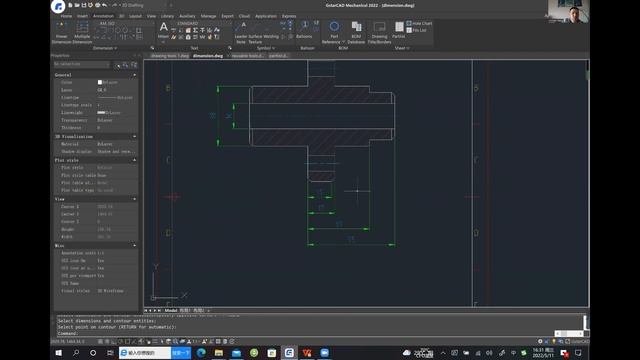Click the Microsoft Edge icon on taskbar

pyautogui.click(x=201, y=352)
